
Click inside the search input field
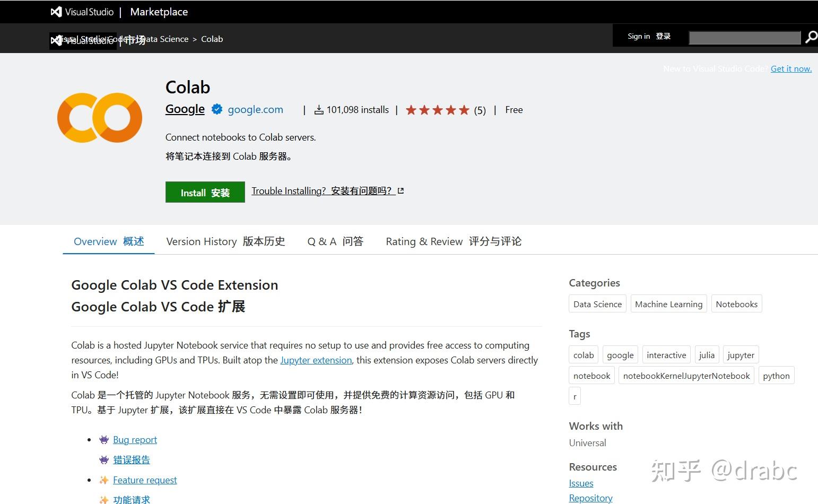coord(744,37)
